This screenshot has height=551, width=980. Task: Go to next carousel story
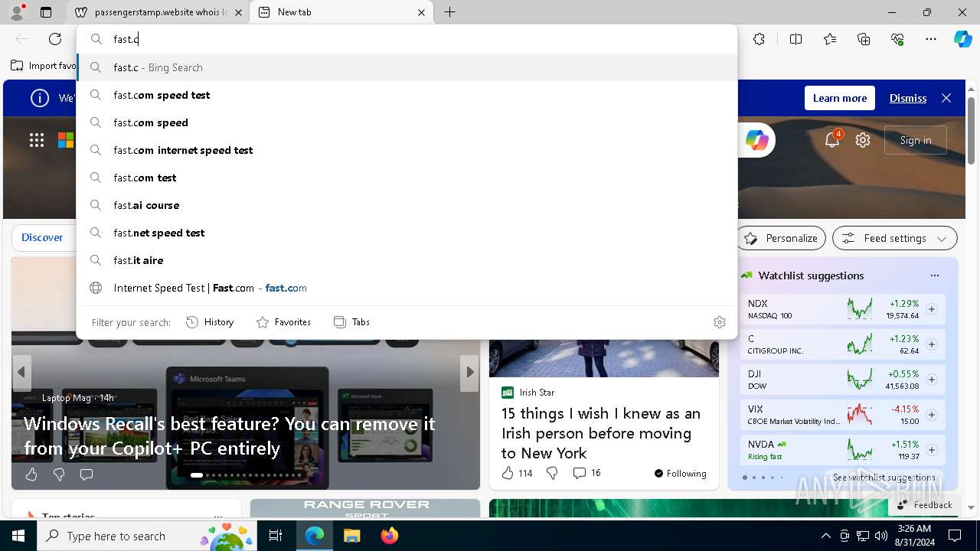(470, 372)
